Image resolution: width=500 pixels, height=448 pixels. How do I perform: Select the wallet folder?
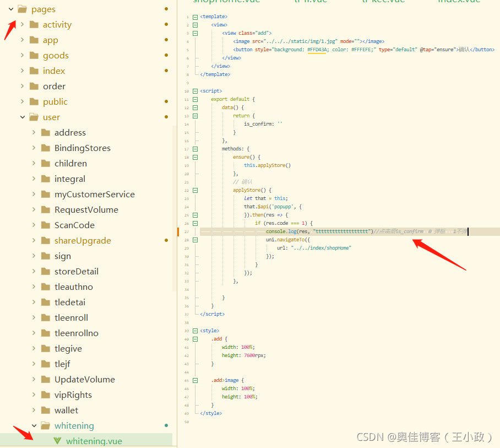pyautogui.click(x=66, y=410)
